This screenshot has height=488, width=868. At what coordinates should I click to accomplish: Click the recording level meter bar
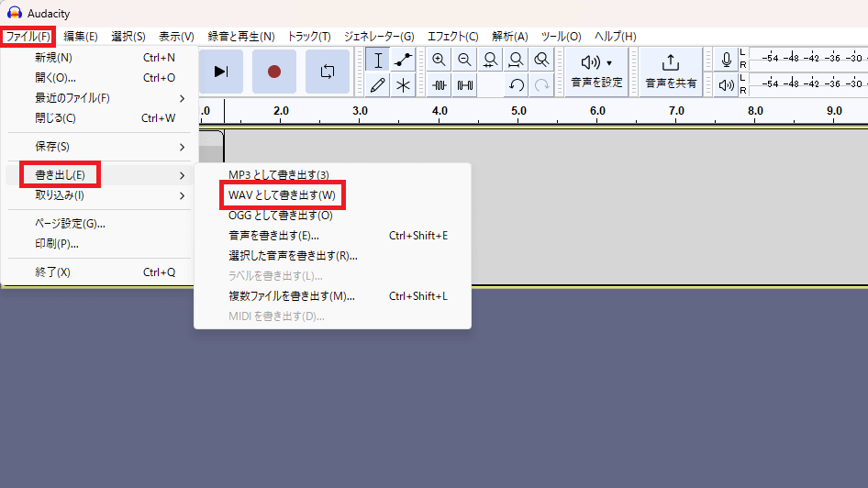[808, 58]
